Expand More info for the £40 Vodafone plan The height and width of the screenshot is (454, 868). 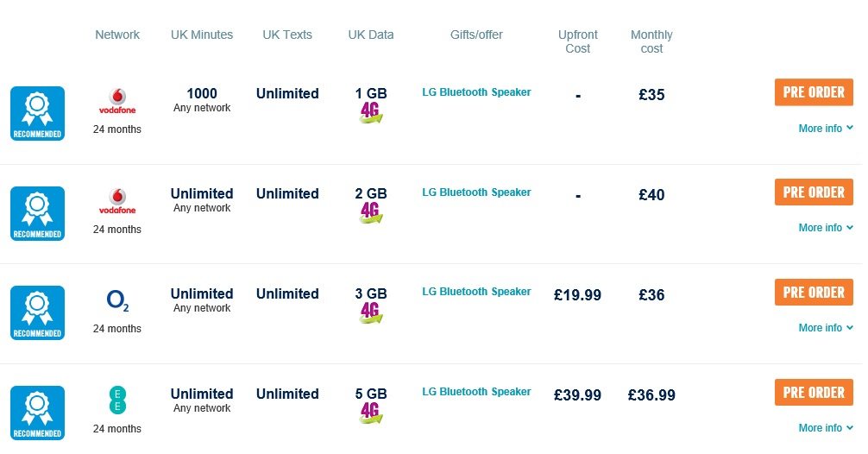(826, 228)
